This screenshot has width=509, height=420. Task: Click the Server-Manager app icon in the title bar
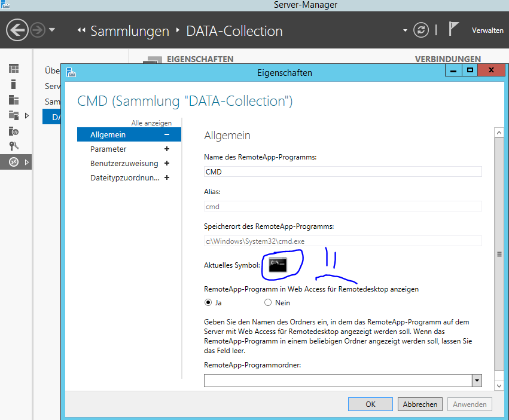[5, 5]
